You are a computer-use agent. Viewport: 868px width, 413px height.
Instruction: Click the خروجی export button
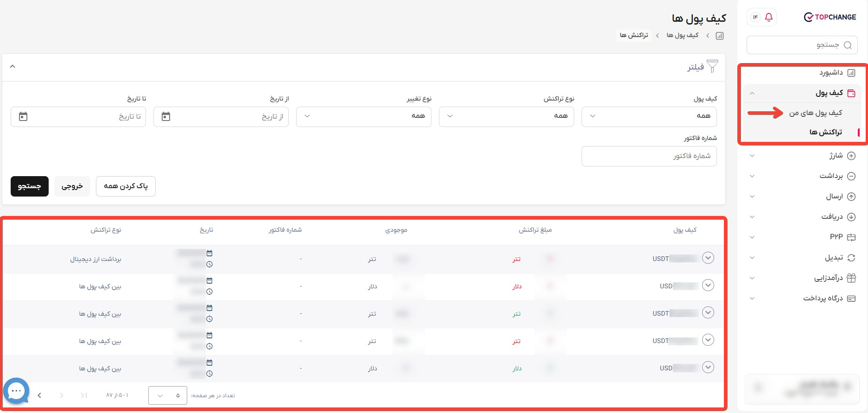point(72,186)
